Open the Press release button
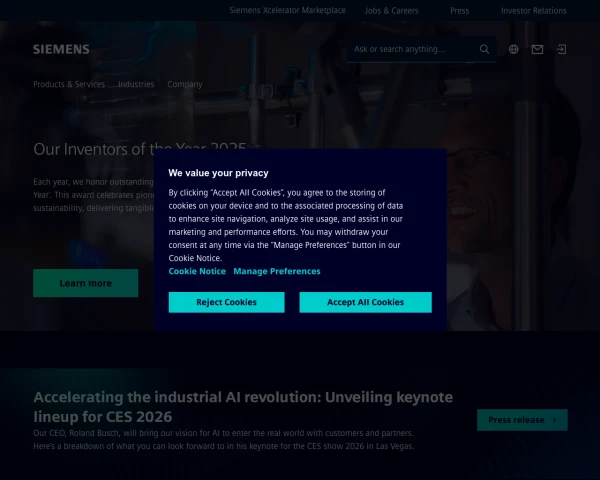The image size is (600, 480). 522,420
